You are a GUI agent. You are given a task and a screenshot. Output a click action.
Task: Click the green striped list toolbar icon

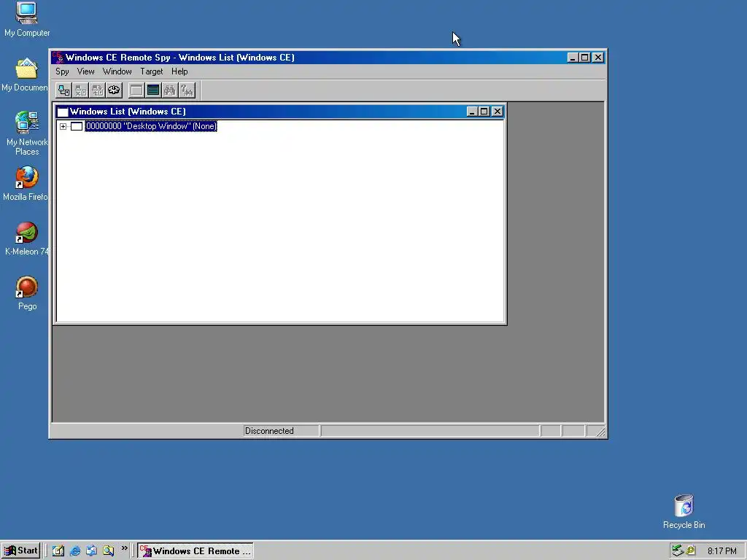point(153,90)
